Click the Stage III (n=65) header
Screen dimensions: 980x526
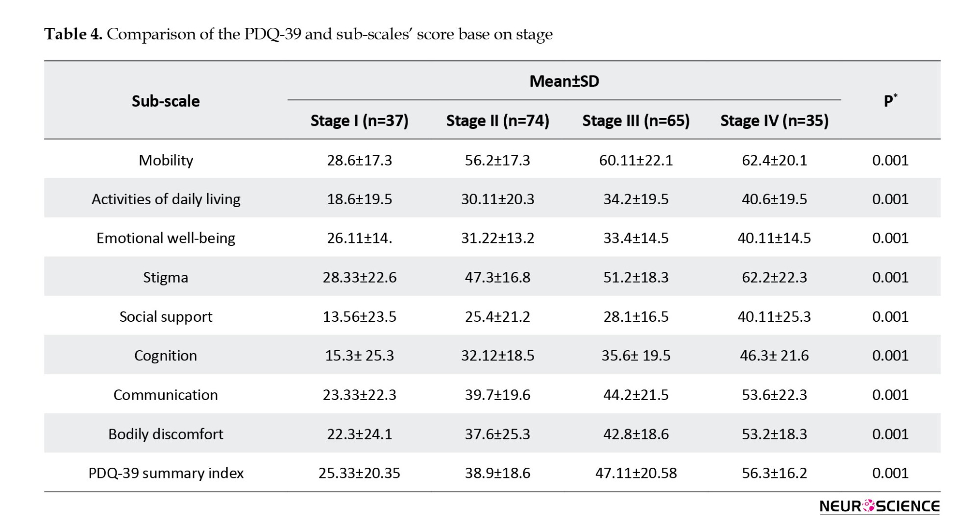pyautogui.click(x=636, y=120)
